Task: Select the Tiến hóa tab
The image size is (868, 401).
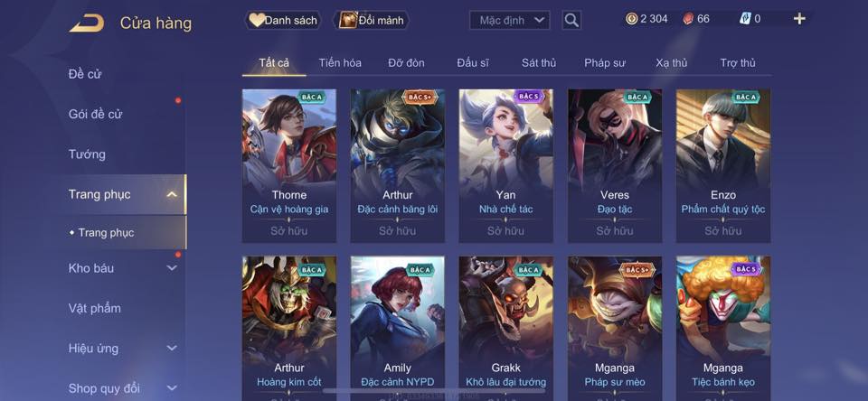Action: pyautogui.click(x=340, y=63)
